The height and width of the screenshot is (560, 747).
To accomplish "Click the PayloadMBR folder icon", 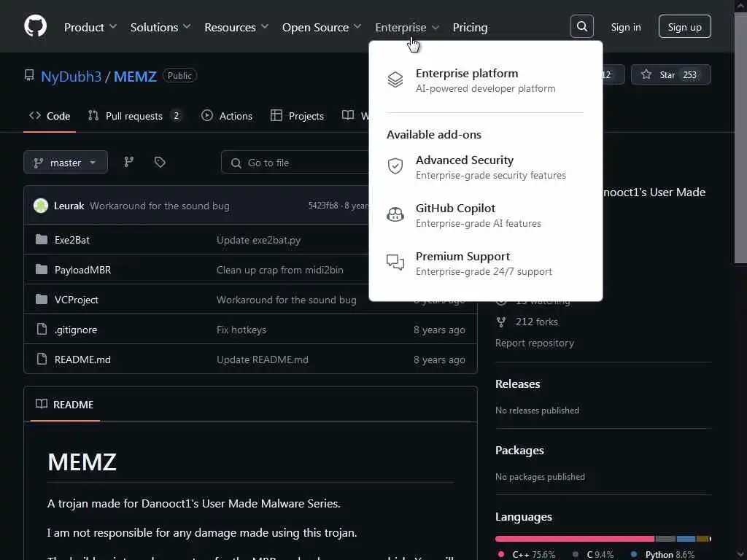I will tap(42, 269).
